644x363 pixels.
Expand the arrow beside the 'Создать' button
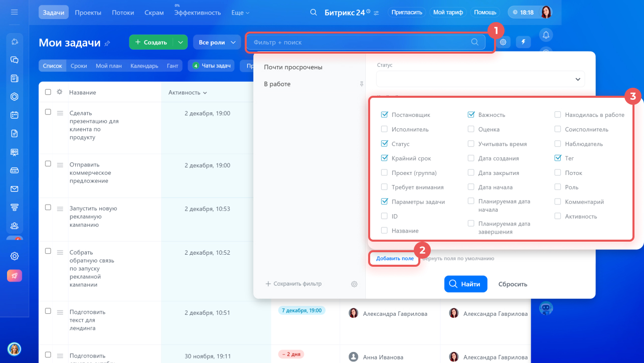[x=180, y=43]
